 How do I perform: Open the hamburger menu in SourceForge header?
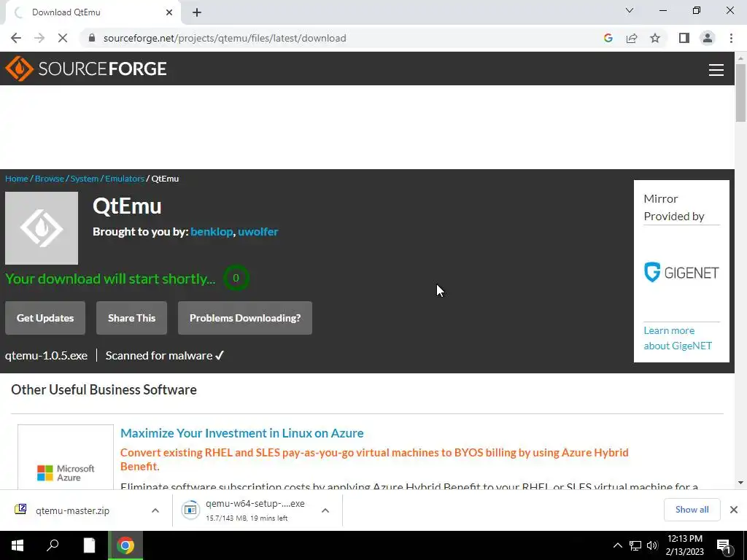coord(716,70)
